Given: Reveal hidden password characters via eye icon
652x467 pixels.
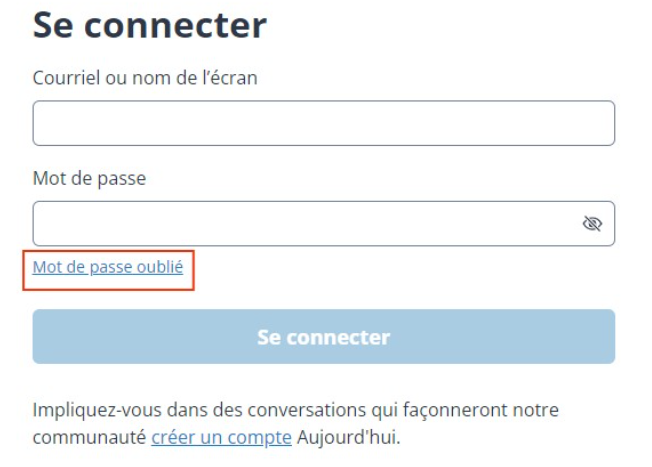Looking at the screenshot, I should [x=591, y=224].
